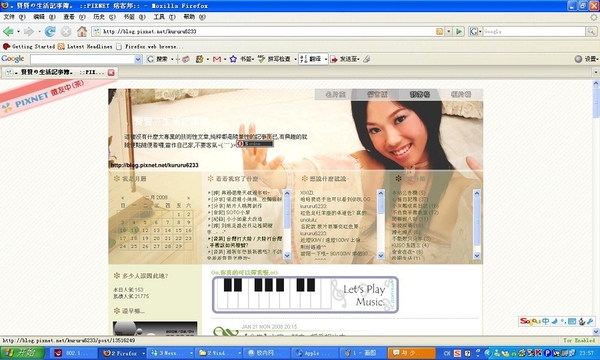The image size is (600, 360).
Task: Click the 拼写检查 spell check icon
Action: click(262, 59)
